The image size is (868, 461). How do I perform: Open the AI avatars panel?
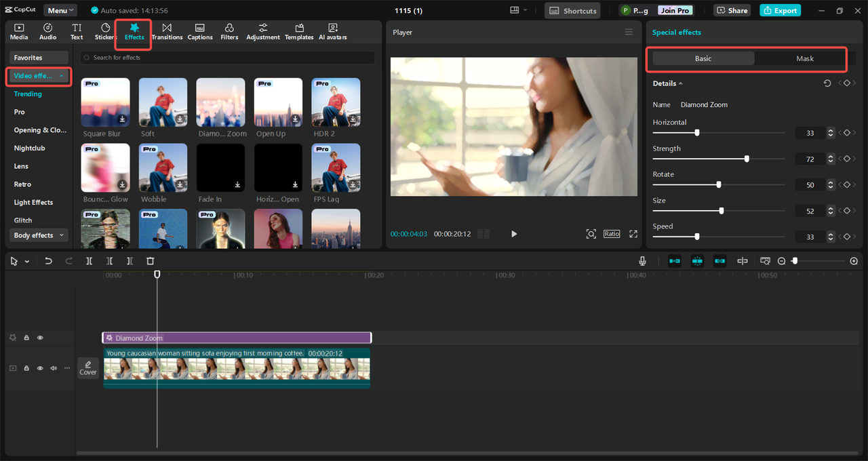[x=333, y=31]
